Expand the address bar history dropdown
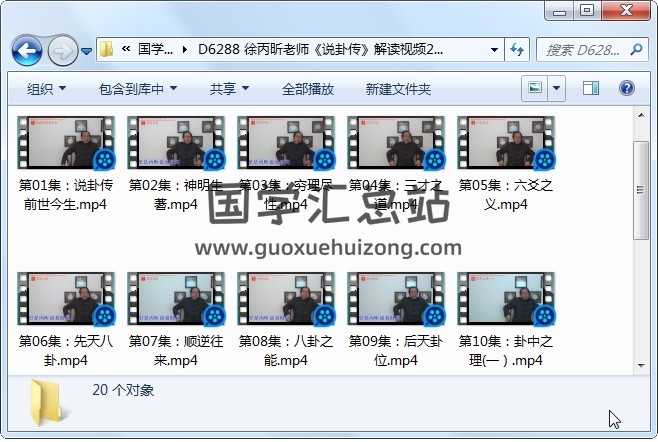 click(x=494, y=50)
